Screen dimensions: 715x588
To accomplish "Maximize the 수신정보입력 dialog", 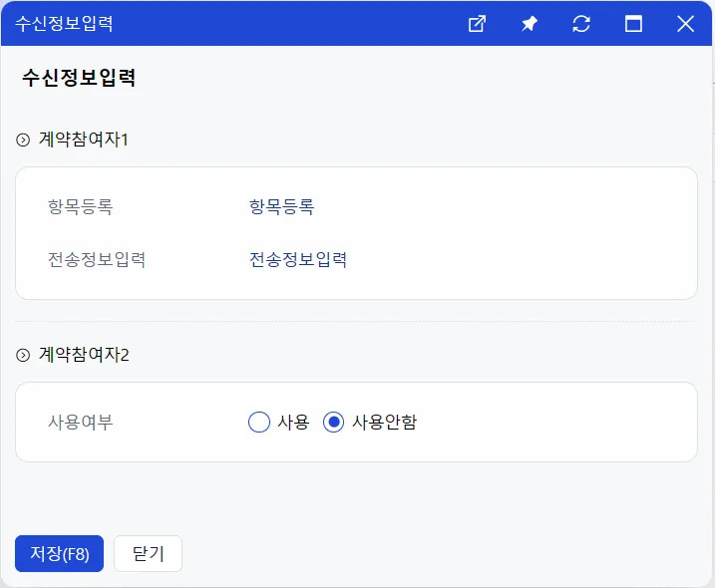I will 633,24.
